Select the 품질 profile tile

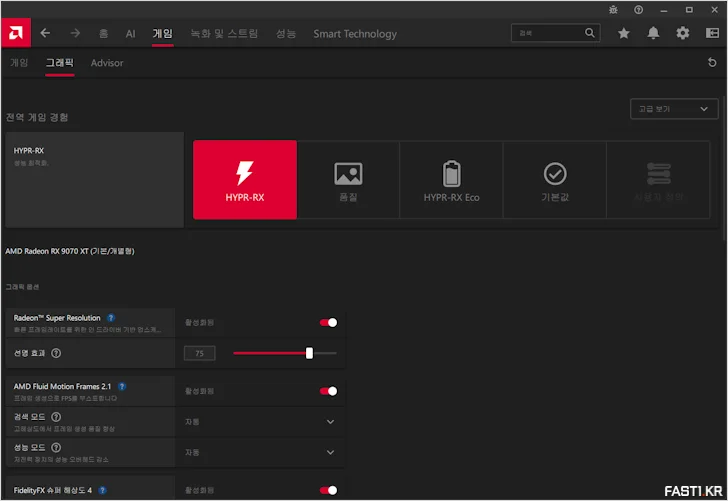click(x=348, y=180)
